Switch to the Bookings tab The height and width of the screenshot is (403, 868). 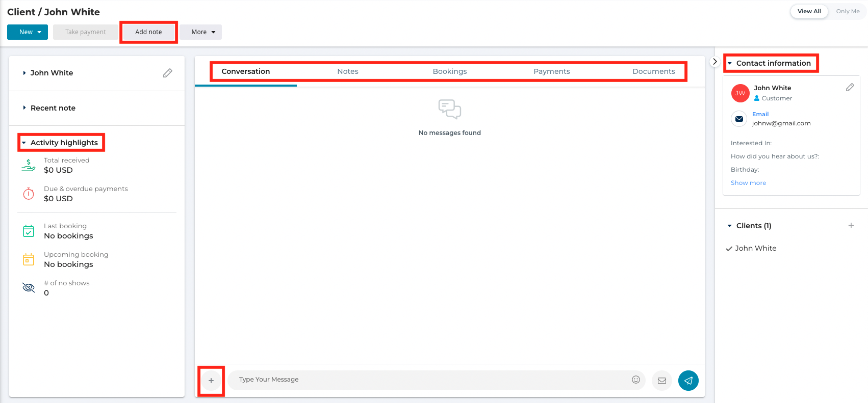449,71
